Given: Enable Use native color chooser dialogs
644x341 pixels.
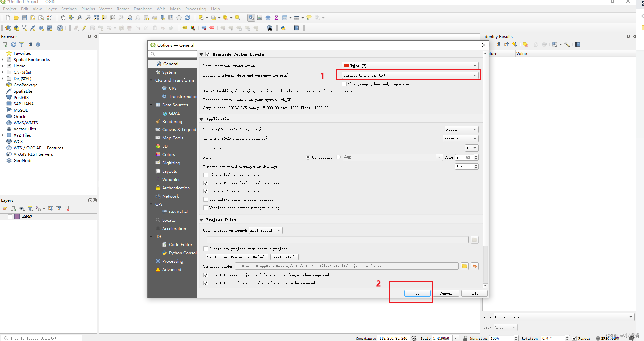Looking at the screenshot, I should coord(206,199).
